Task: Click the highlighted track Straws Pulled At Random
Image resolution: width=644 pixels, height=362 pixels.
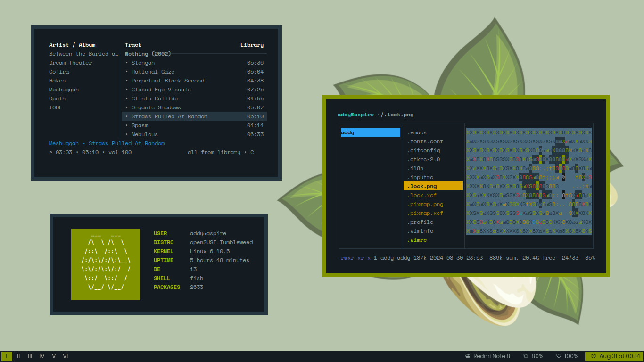Action: pos(169,116)
